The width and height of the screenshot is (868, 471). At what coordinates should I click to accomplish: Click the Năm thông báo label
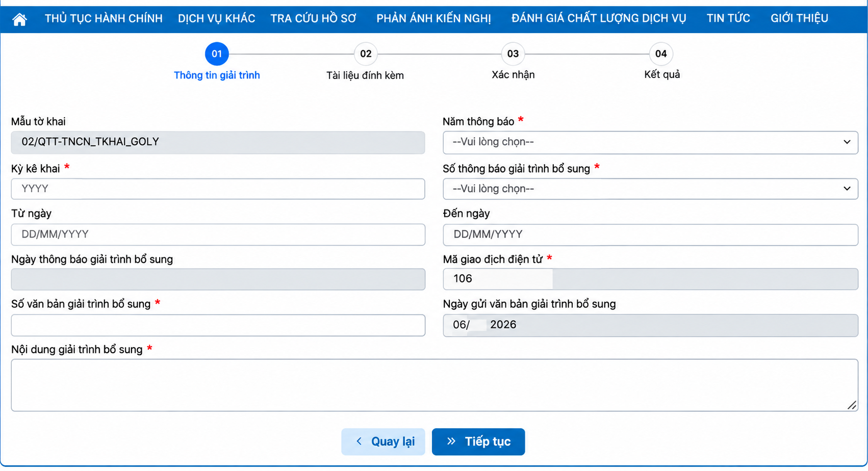pyautogui.click(x=478, y=121)
